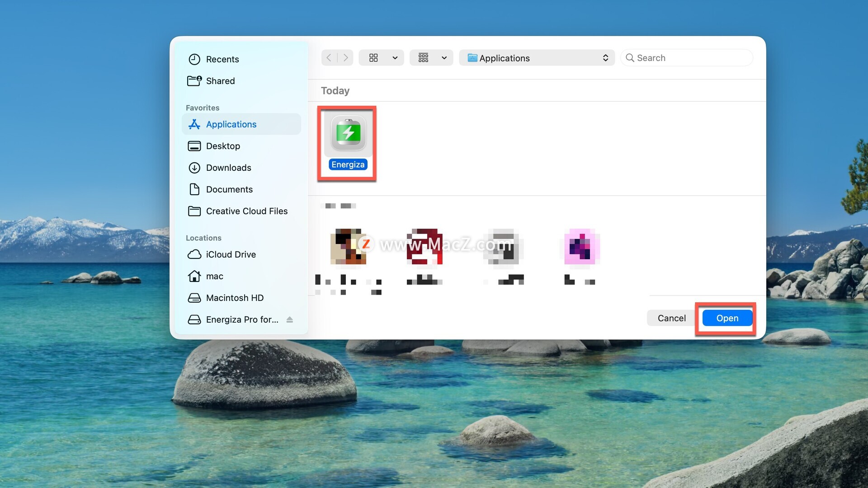Select Applications in Favorites sidebar
This screenshot has height=488, width=868.
click(231, 124)
